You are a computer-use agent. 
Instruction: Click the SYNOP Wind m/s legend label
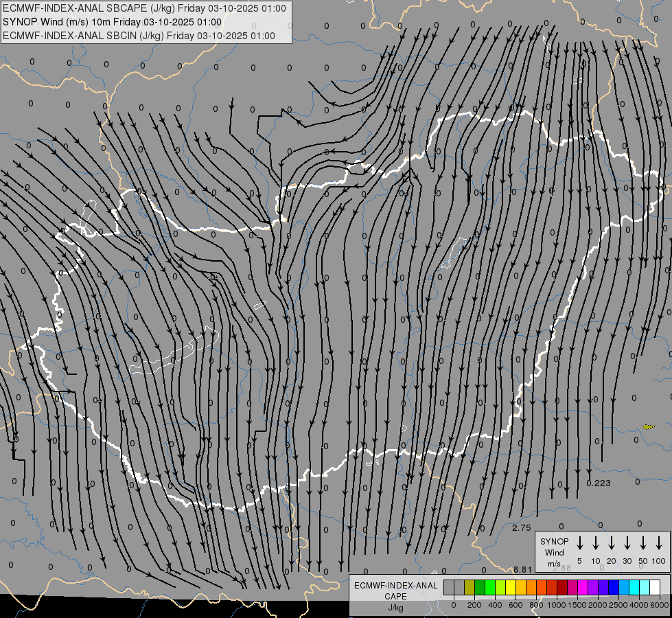555,552
